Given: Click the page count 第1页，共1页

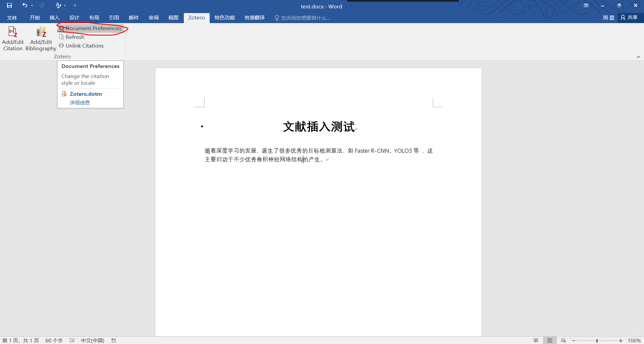Looking at the screenshot, I should click(20, 340).
